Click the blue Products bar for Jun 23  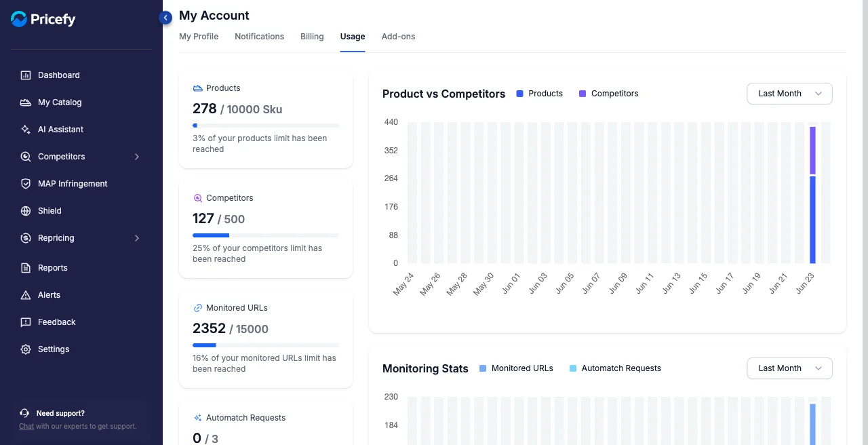pos(812,220)
